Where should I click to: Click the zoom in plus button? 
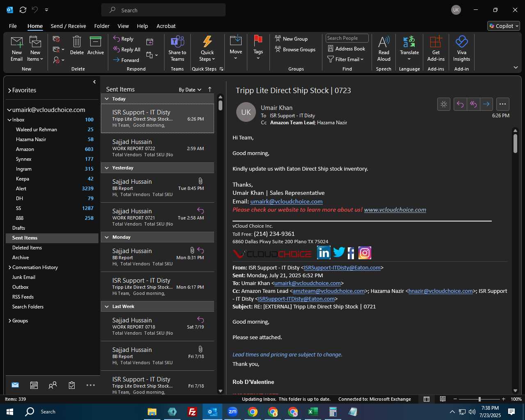pyautogui.click(x=503, y=399)
